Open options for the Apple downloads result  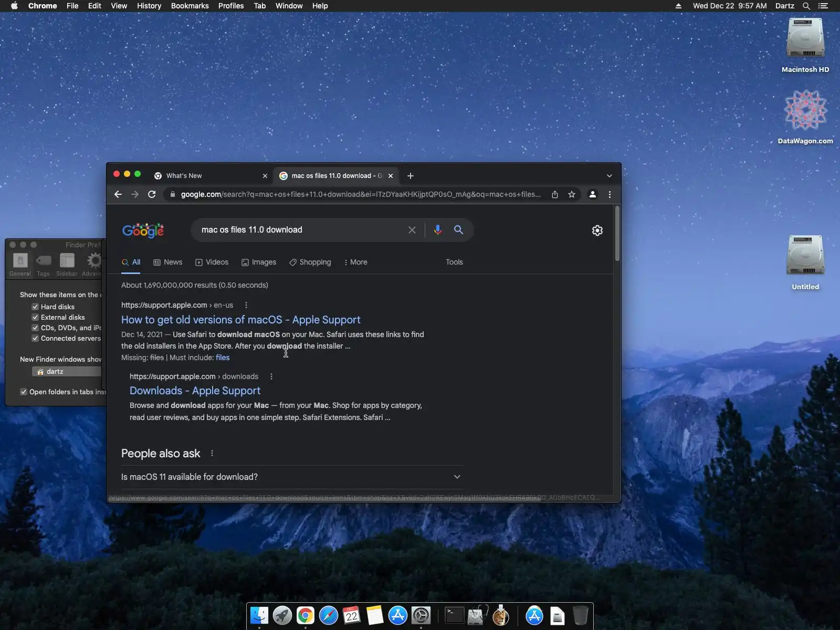point(271,376)
